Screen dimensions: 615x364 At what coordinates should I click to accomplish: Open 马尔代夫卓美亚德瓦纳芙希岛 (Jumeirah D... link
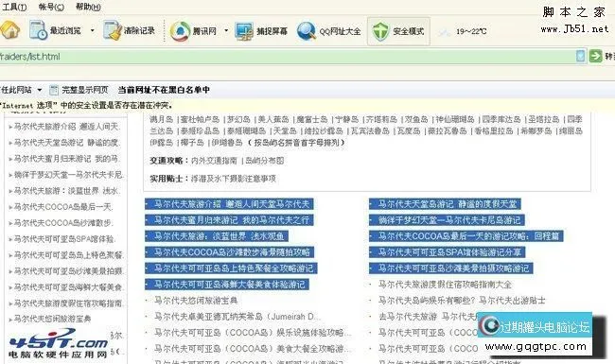coord(237,317)
